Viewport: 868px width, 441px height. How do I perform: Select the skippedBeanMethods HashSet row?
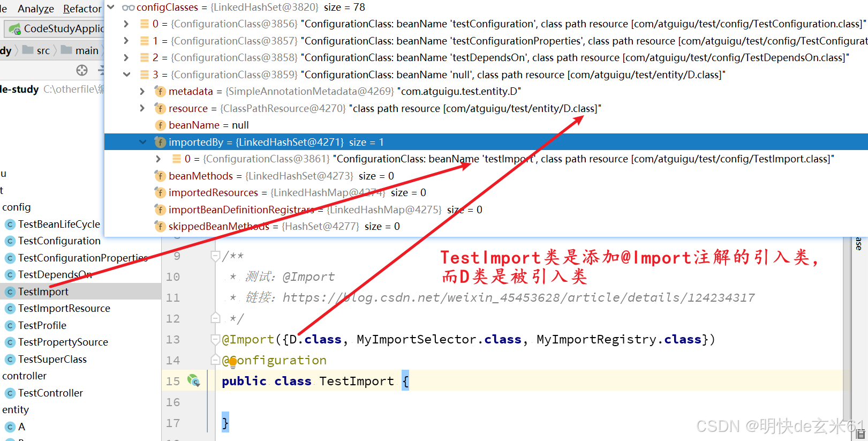click(486, 226)
